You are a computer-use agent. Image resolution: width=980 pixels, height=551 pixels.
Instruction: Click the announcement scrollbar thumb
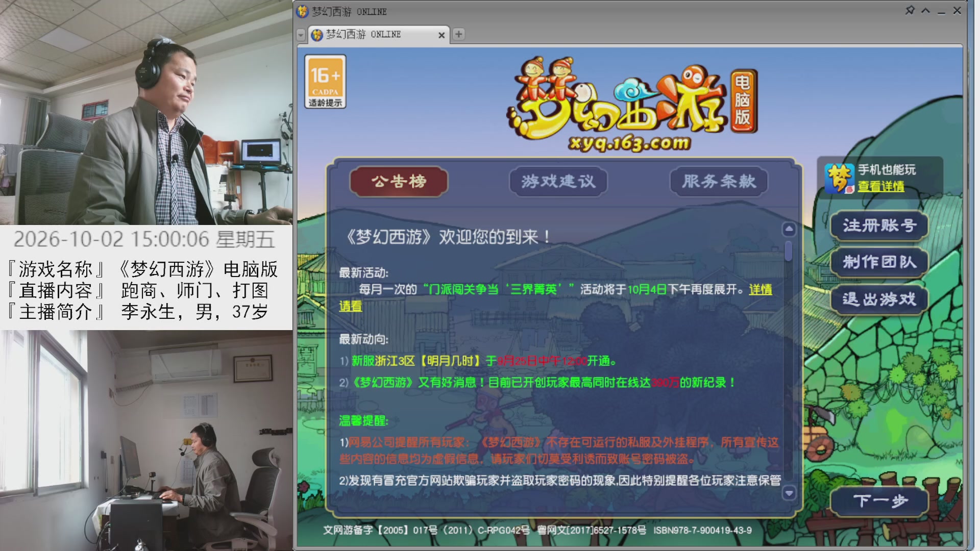coord(789,251)
